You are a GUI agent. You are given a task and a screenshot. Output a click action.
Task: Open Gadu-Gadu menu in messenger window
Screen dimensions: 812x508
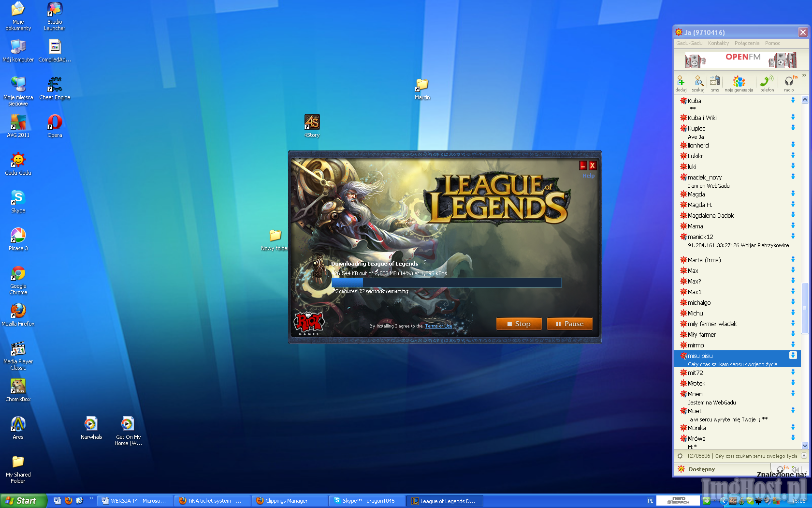tap(689, 43)
